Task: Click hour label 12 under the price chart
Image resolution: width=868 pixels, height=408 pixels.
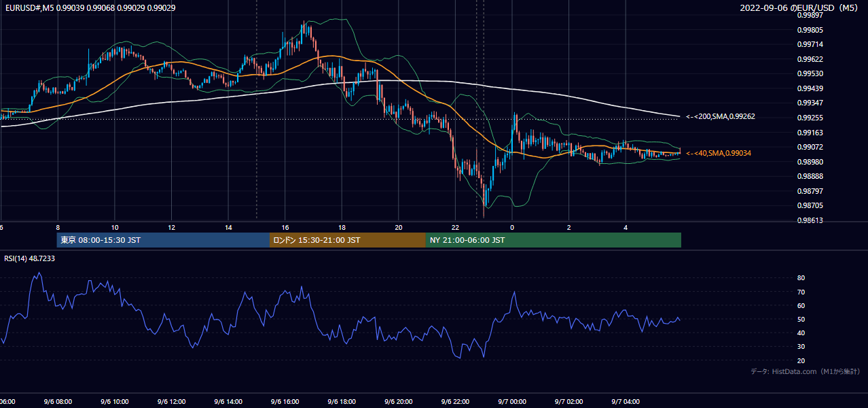Action: pyautogui.click(x=171, y=228)
